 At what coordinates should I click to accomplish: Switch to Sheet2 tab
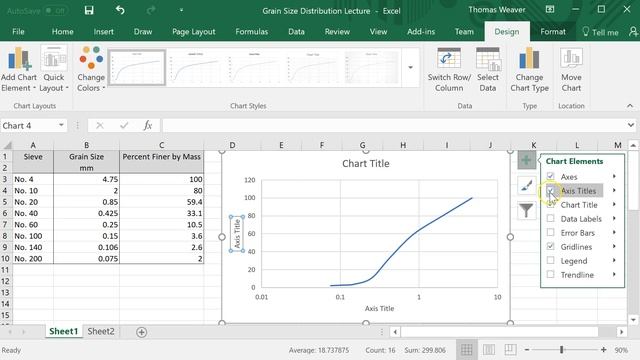tap(101, 331)
